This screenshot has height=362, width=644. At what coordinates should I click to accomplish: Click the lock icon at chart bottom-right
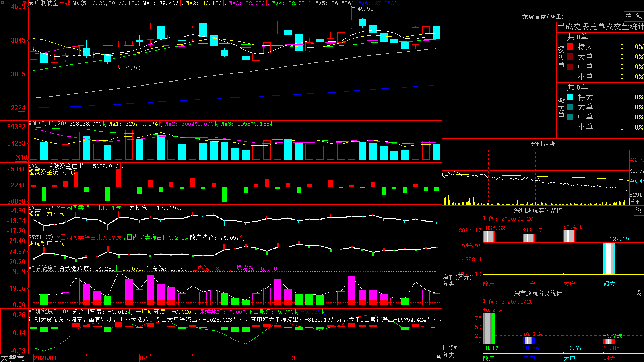point(438,357)
